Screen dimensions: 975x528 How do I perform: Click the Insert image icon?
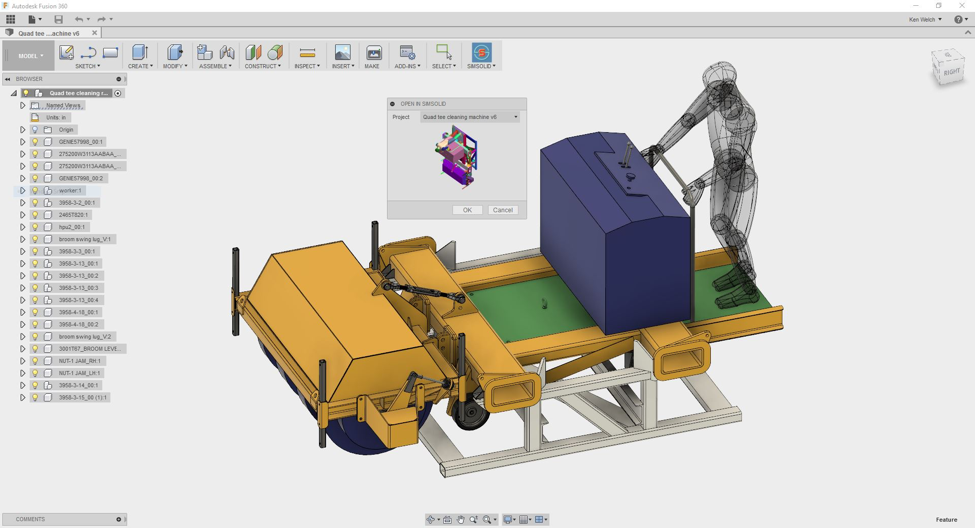point(342,53)
